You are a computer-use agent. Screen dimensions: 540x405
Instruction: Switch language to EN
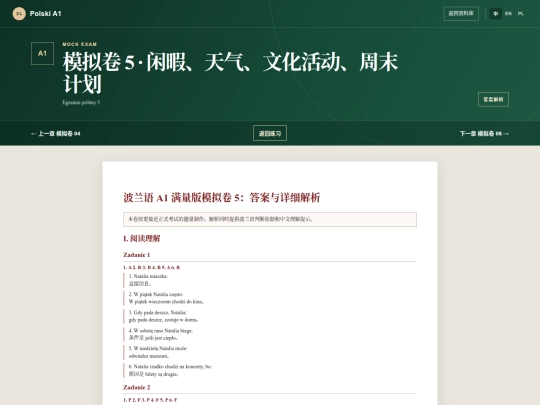pyautogui.click(x=508, y=14)
